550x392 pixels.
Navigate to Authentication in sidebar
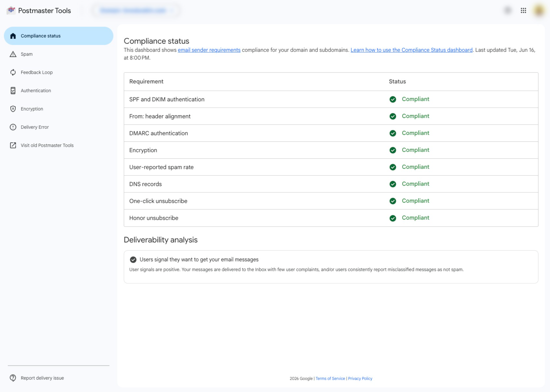click(x=59, y=90)
